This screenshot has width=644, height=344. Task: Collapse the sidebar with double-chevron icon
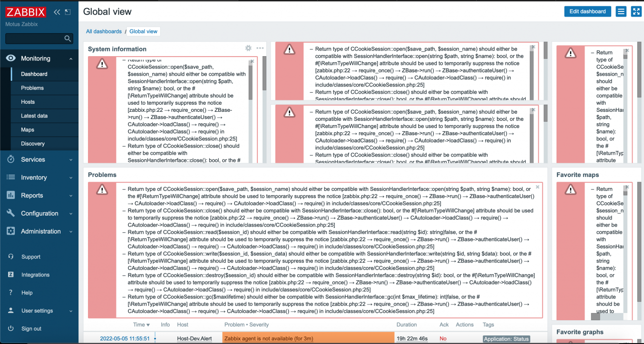click(57, 12)
